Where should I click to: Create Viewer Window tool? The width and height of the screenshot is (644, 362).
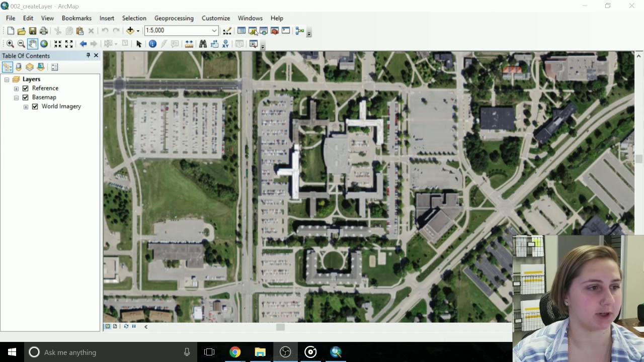[x=254, y=44]
